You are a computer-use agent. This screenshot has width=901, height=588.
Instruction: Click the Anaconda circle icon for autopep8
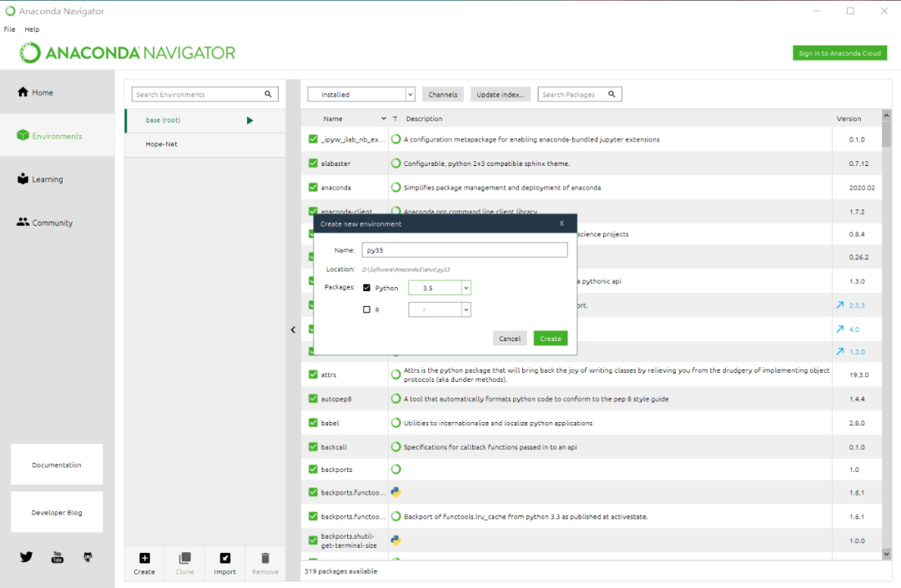pos(396,399)
